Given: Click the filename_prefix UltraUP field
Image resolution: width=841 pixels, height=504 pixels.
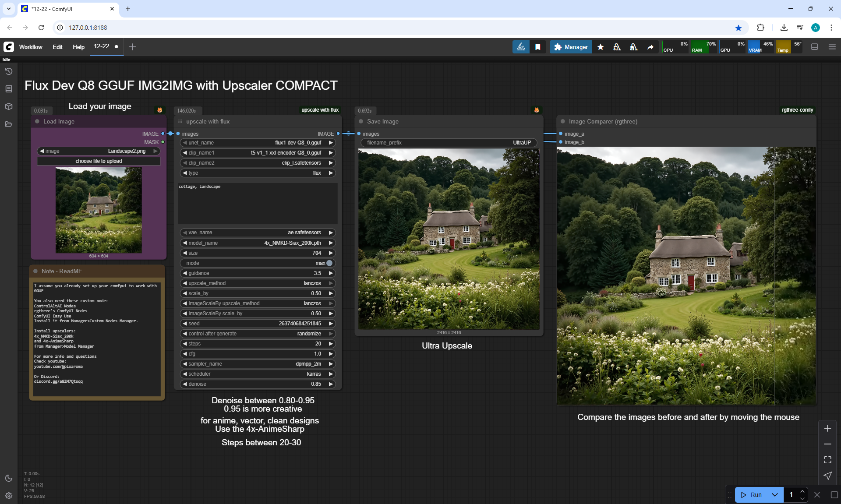Looking at the screenshot, I should pos(449,143).
